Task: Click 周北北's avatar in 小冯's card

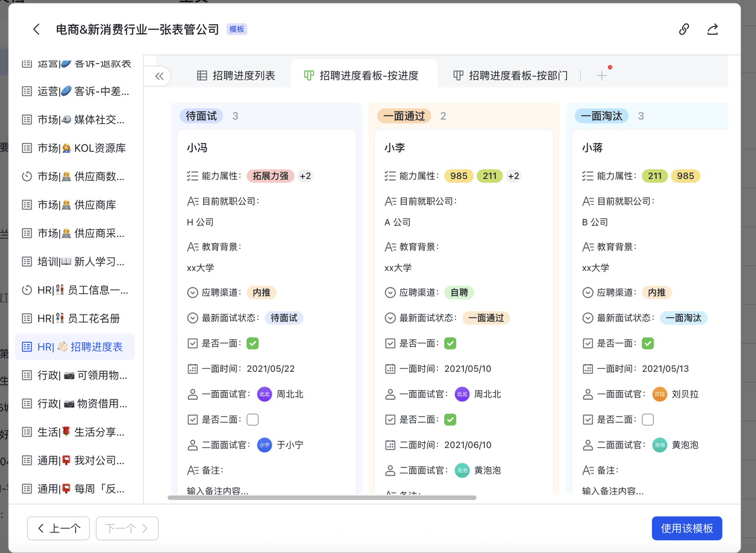Action: pos(265,394)
